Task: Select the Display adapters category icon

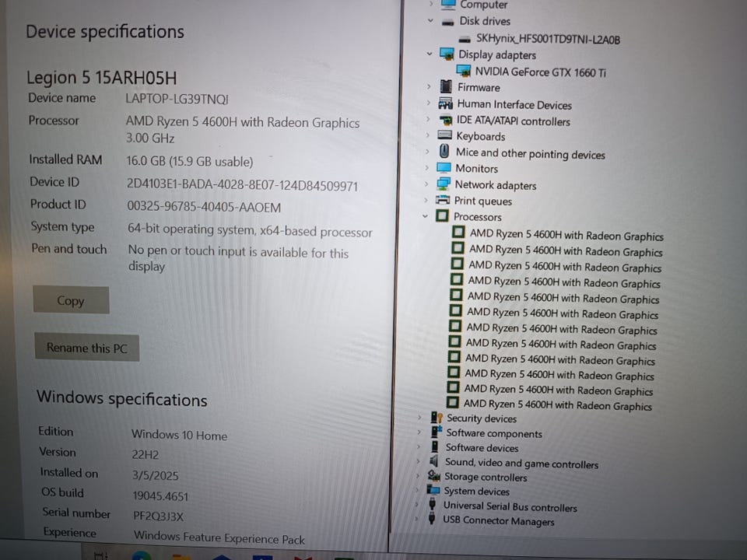Action: click(447, 54)
